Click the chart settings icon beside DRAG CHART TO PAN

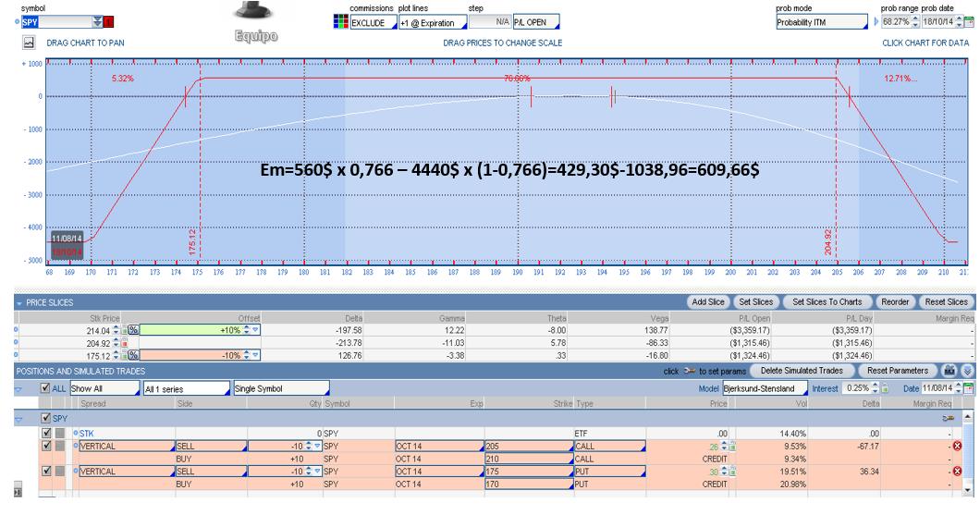[29, 43]
